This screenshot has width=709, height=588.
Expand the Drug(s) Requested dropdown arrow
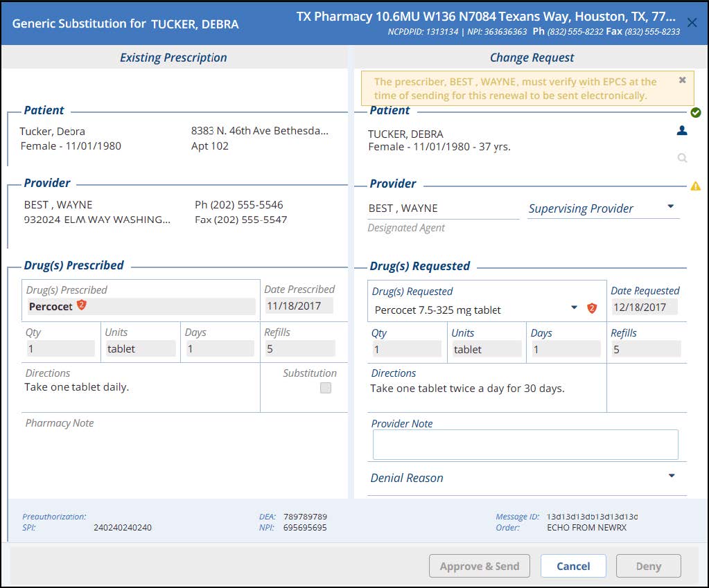tap(574, 308)
